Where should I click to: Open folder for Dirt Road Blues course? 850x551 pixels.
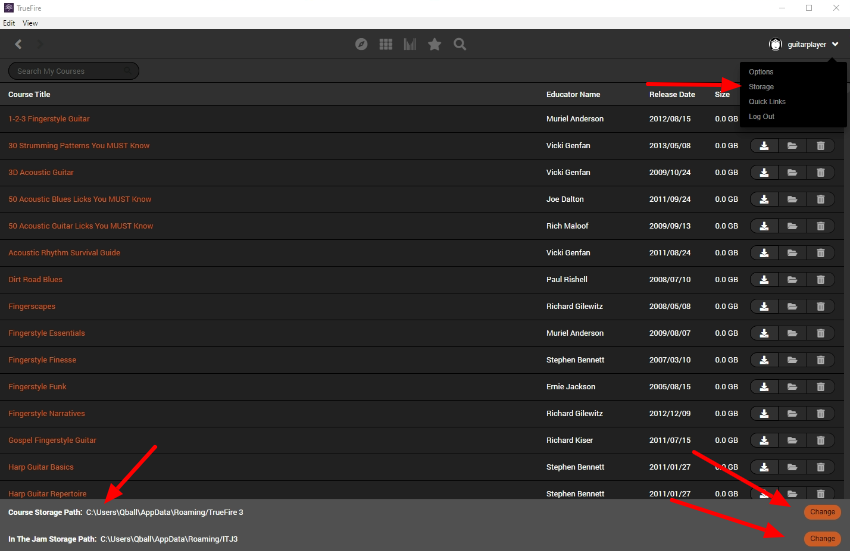(x=792, y=279)
